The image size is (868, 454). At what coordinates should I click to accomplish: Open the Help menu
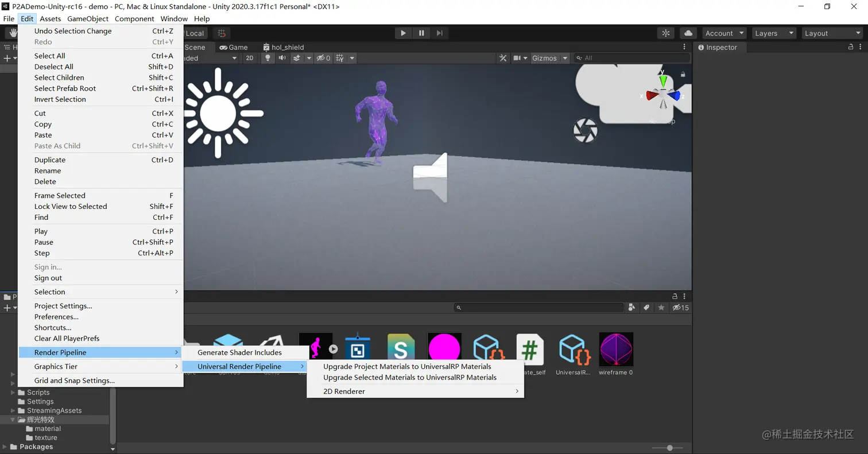coord(202,18)
